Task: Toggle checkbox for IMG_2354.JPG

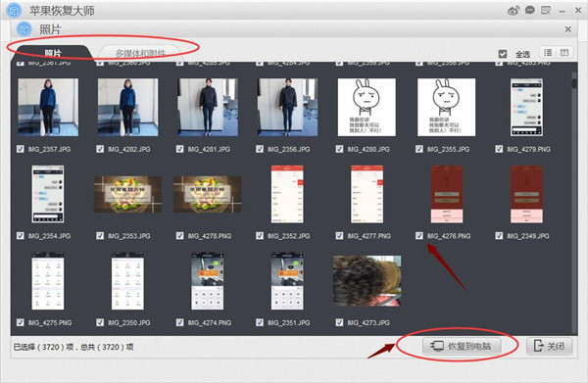Action: (21, 236)
